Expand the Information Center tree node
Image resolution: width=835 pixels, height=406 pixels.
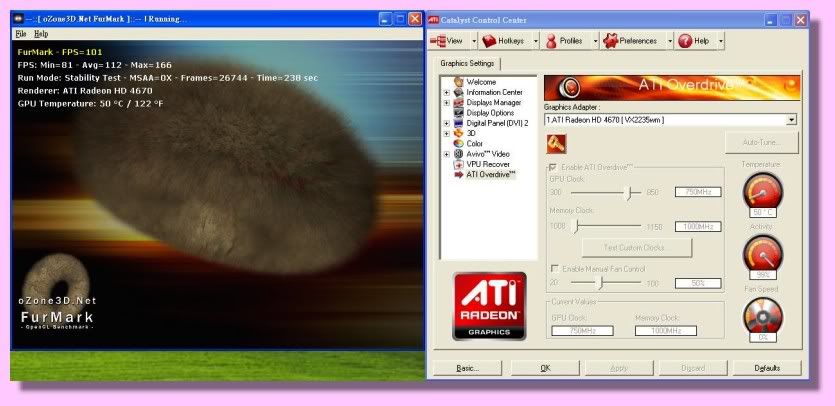[x=446, y=92]
